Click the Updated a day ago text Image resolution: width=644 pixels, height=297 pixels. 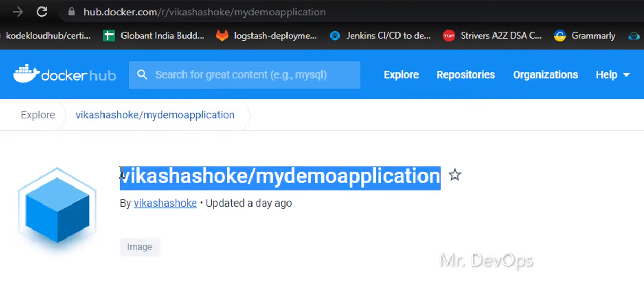249,203
